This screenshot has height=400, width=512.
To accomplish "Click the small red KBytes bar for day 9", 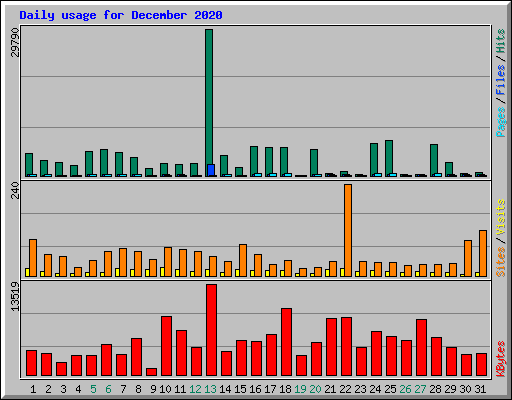I will click(151, 372).
